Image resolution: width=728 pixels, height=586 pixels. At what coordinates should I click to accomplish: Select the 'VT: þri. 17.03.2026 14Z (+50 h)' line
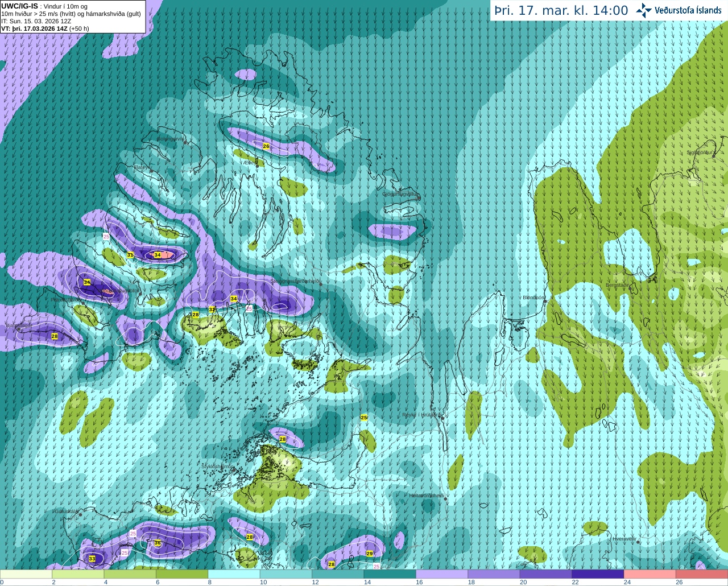point(45,28)
